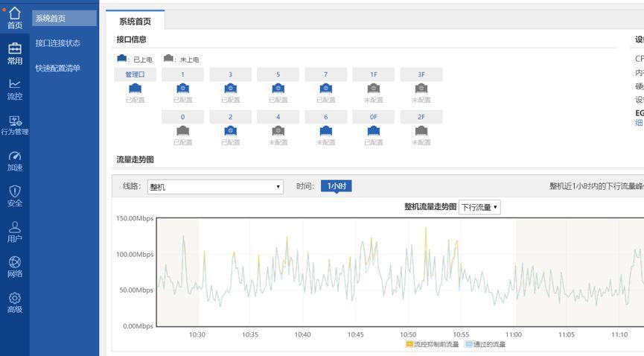Click port 2 interface icon
This screenshot has width=644, height=356.
pyautogui.click(x=230, y=131)
